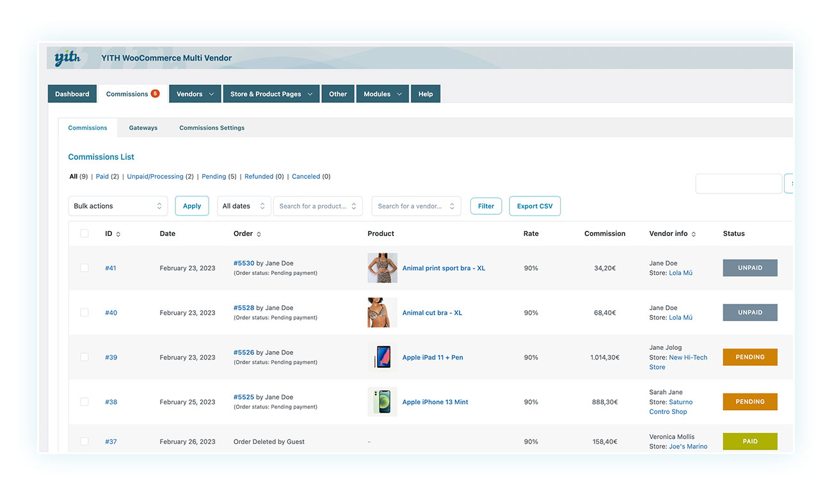Image resolution: width=832 pixels, height=504 pixels.
Task: Click the Apple iPhone 13 Mint image
Action: click(x=382, y=402)
